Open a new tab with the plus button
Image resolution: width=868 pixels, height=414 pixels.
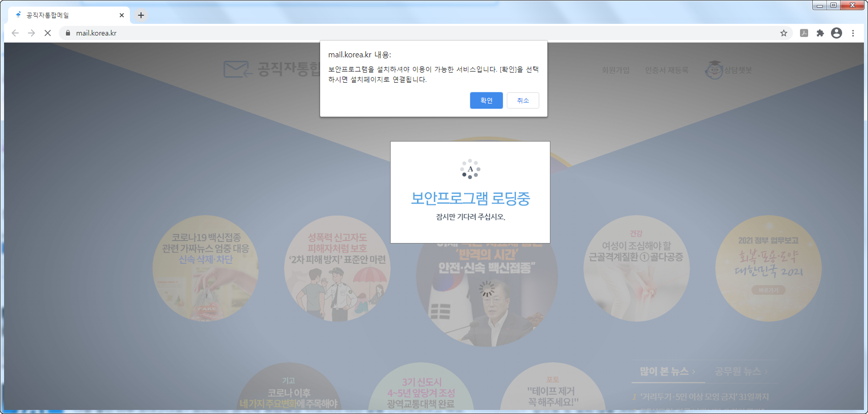pyautogui.click(x=141, y=15)
